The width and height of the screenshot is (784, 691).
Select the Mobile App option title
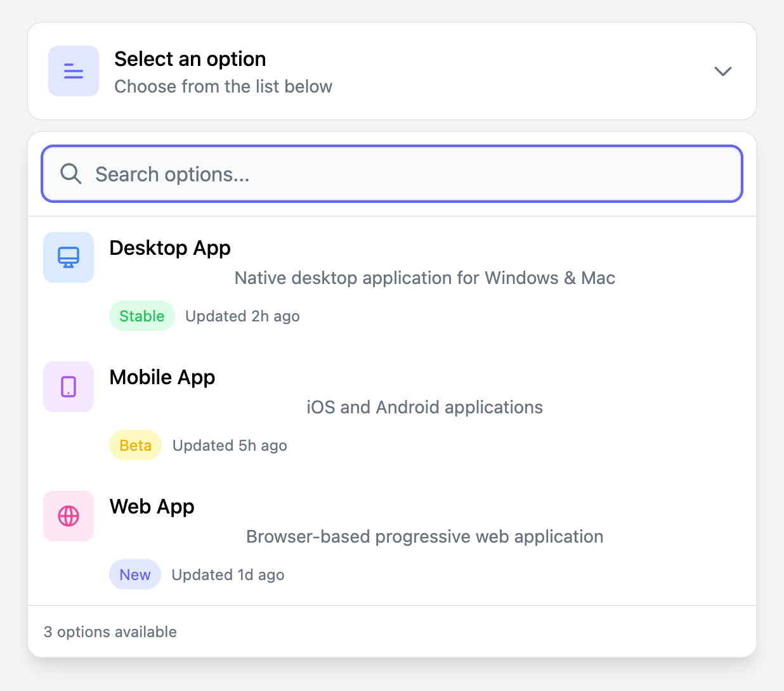pos(162,377)
